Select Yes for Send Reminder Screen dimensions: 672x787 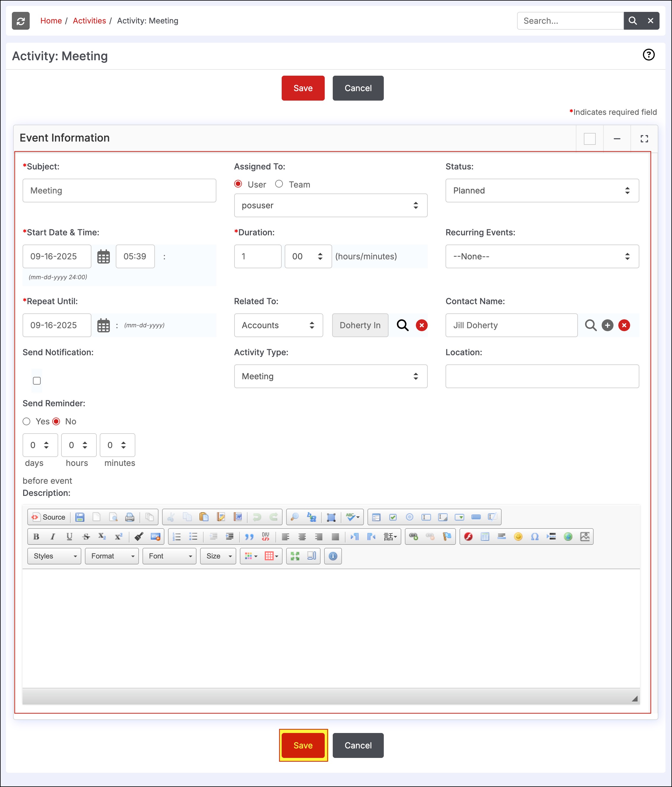(x=27, y=421)
